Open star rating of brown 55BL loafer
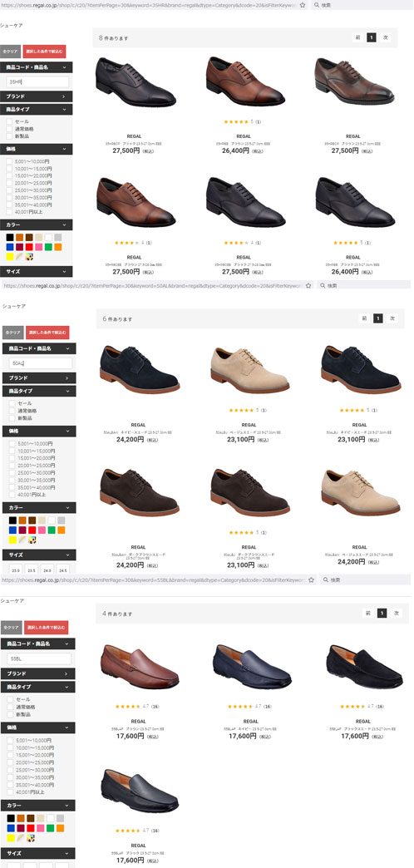This screenshot has height=868, width=414. pyautogui.click(x=126, y=707)
